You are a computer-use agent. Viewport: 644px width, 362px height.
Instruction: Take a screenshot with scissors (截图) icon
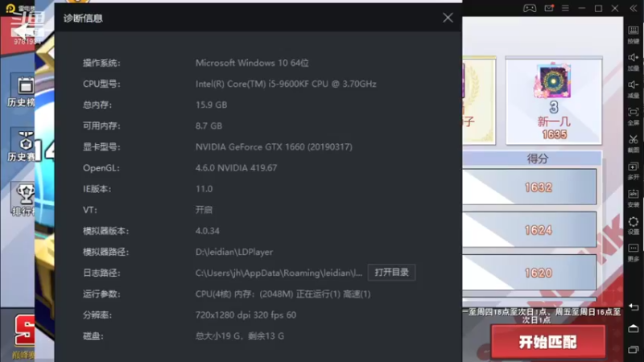(634, 143)
